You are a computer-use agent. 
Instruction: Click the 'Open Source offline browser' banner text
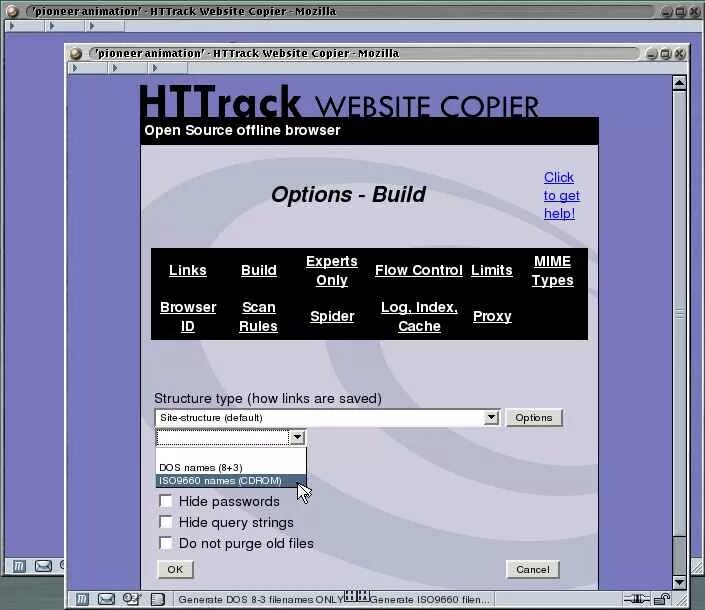tap(242, 130)
